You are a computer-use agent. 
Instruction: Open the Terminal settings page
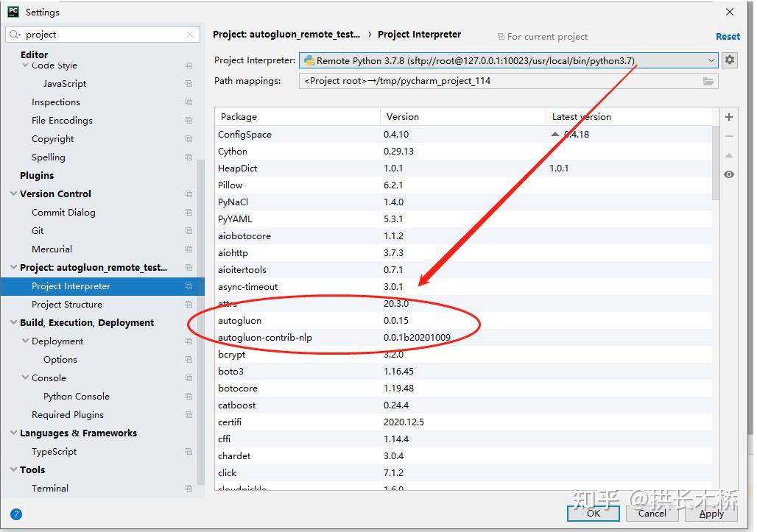pos(50,488)
